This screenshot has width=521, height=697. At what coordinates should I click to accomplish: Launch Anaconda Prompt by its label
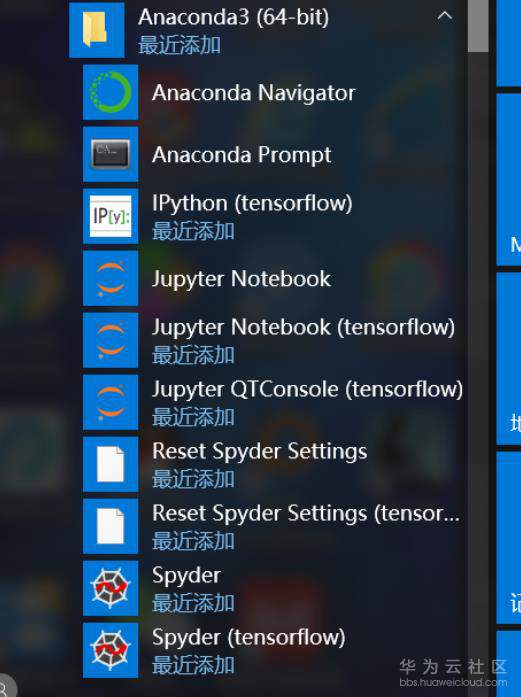tap(241, 156)
